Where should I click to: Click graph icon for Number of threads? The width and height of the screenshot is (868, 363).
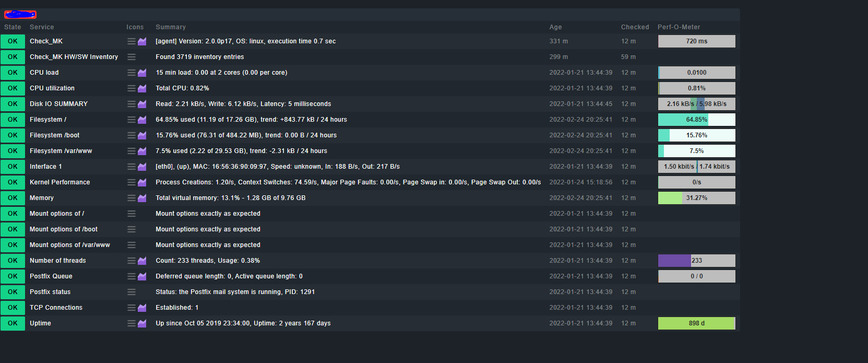click(x=142, y=261)
